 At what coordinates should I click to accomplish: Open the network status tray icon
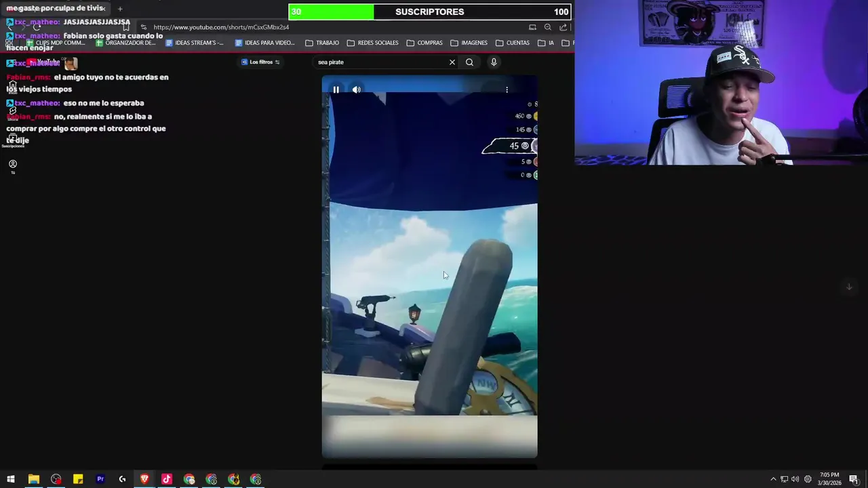coord(784,479)
